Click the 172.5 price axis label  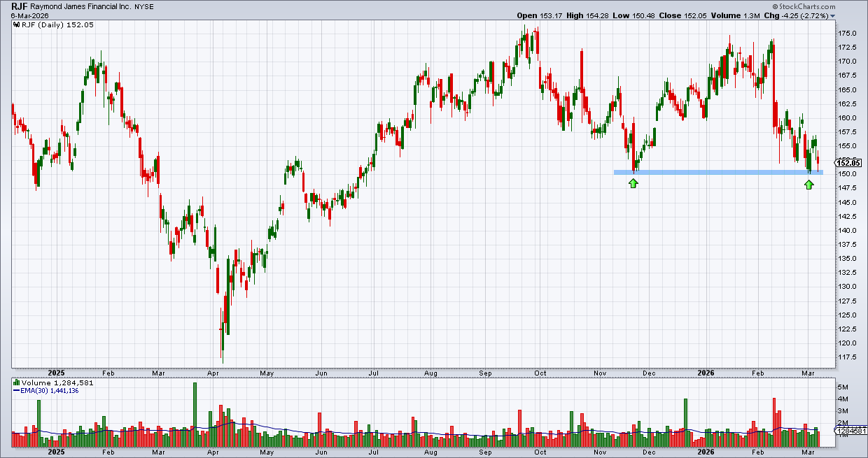(x=848, y=48)
